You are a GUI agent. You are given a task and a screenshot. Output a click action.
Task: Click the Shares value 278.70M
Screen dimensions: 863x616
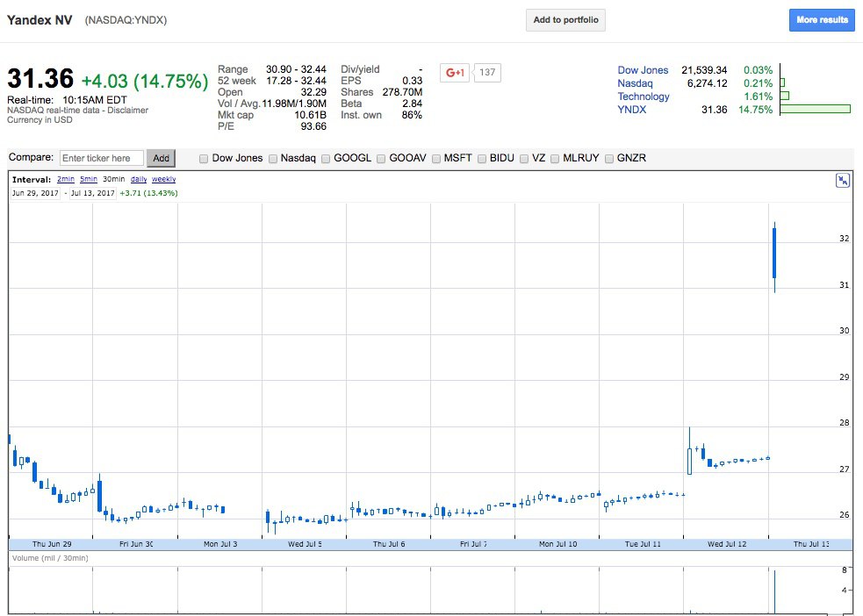[x=402, y=92]
